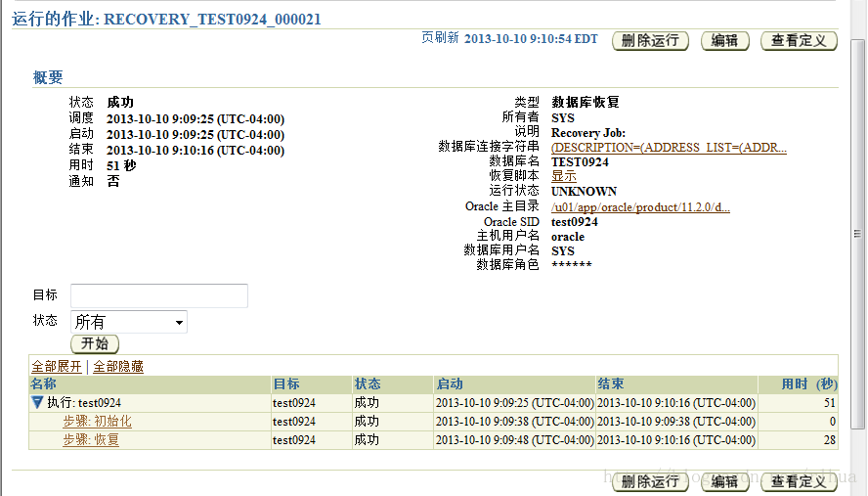This screenshot has height=496, width=868.
Task: Click the 开始 button
Action: click(95, 343)
